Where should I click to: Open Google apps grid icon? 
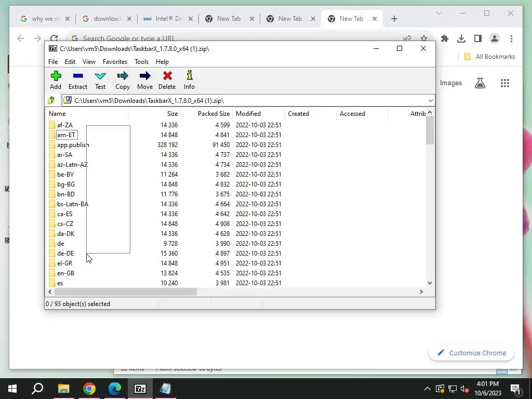505,83
